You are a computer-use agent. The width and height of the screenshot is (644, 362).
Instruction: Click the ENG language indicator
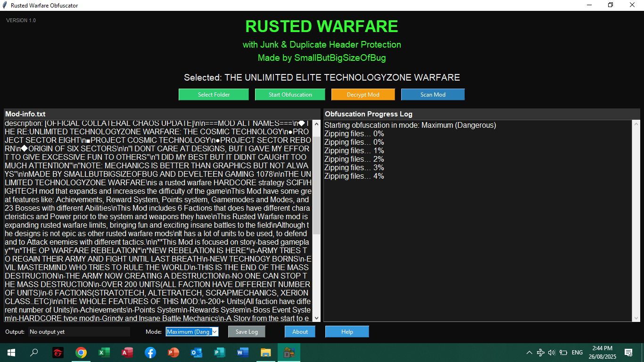click(577, 353)
